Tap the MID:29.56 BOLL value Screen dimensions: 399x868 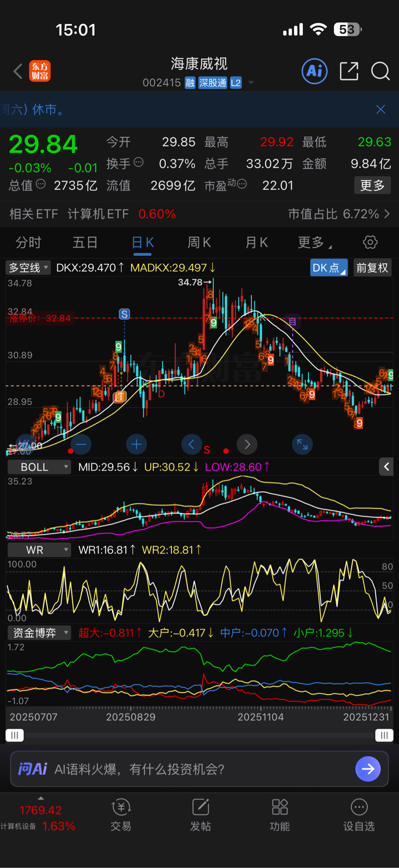[x=108, y=467]
